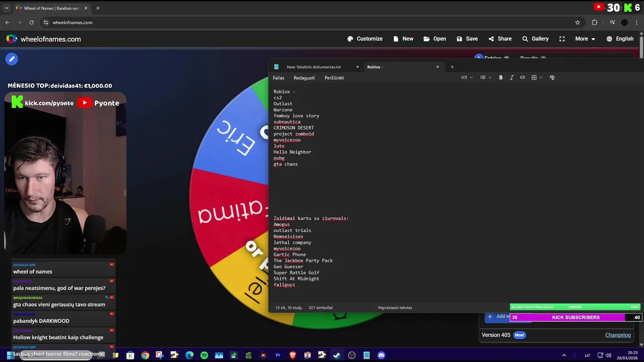This screenshot has width=644, height=362.
Task: Click the 'Shift At Midnight' line
Action: (296, 279)
